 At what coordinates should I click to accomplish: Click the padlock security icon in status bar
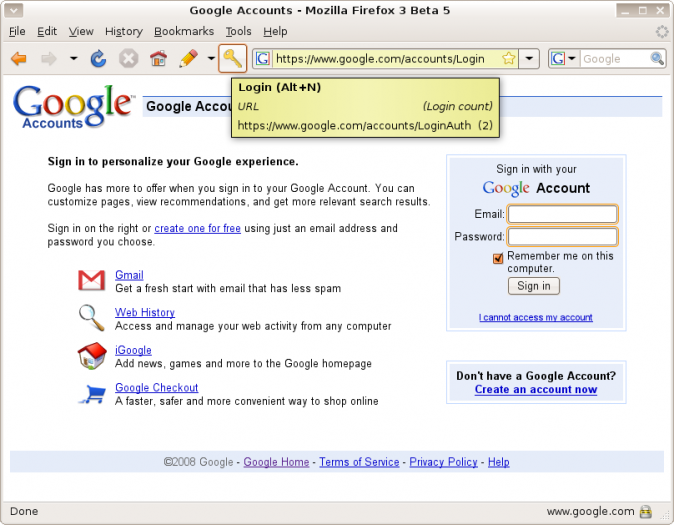click(646, 512)
